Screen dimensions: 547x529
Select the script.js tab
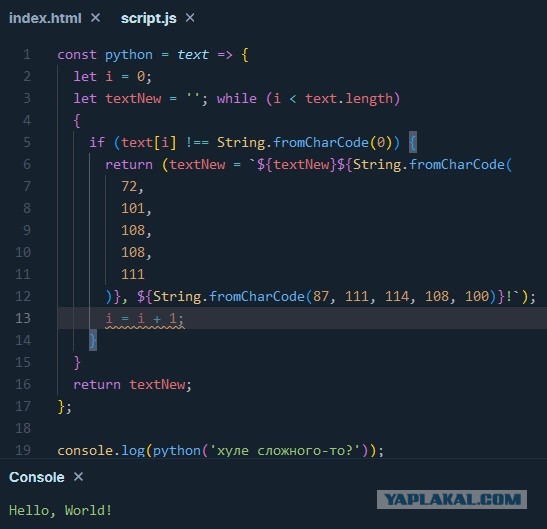[149, 18]
